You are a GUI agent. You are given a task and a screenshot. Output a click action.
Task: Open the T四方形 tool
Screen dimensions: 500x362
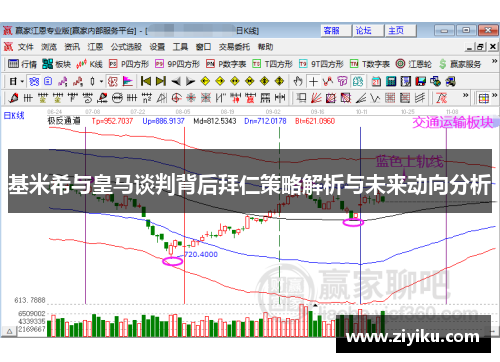click(272, 64)
